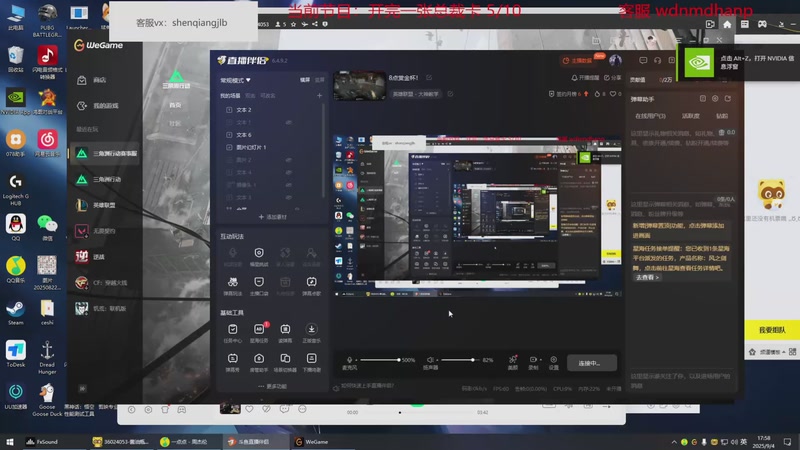800x450 pixels.
Task: Select 英雄联盟 in WeGame game list
Action: point(104,205)
